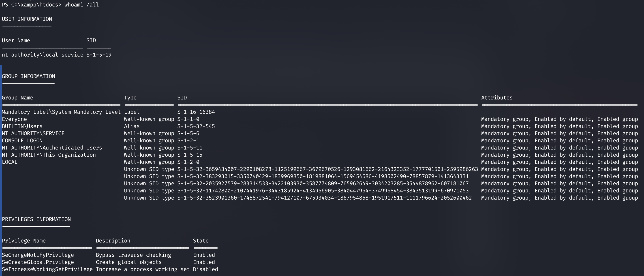This screenshot has width=644, height=276.
Task: Click the Group Name column header
Action: click(x=17, y=98)
